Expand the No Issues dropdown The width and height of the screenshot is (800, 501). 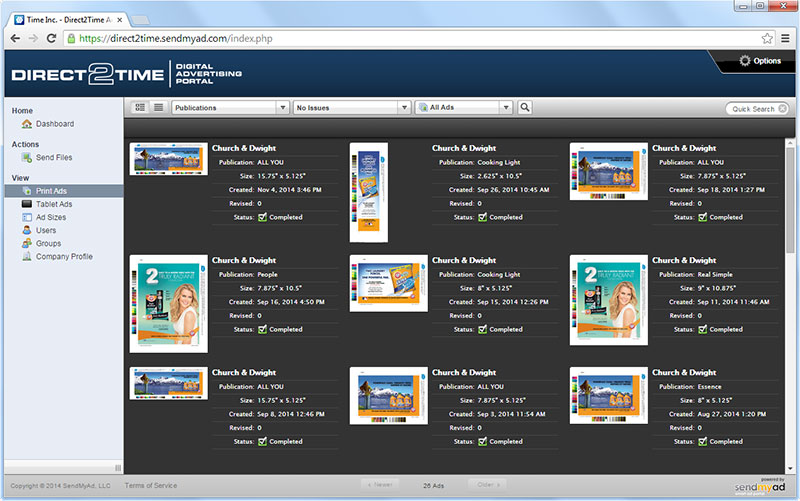[351, 107]
